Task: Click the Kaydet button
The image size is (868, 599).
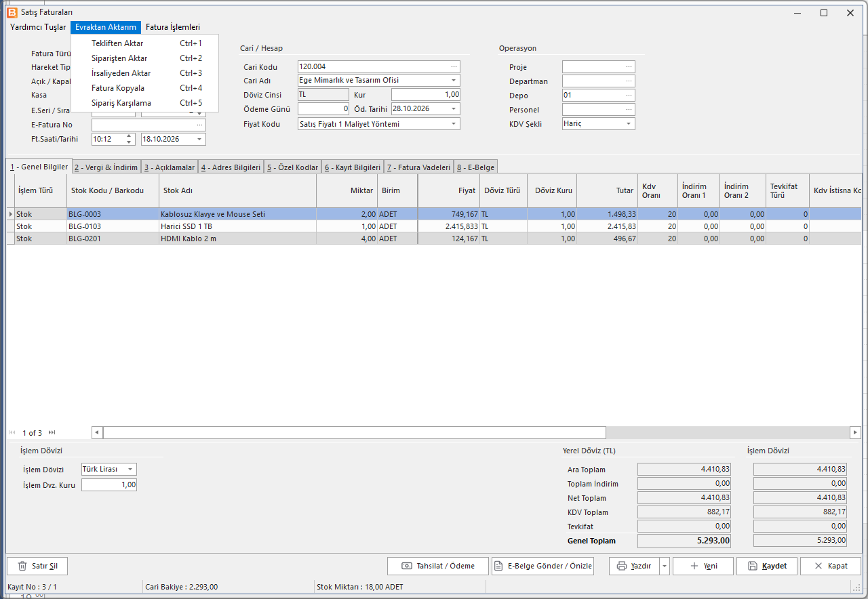Action: point(767,566)
